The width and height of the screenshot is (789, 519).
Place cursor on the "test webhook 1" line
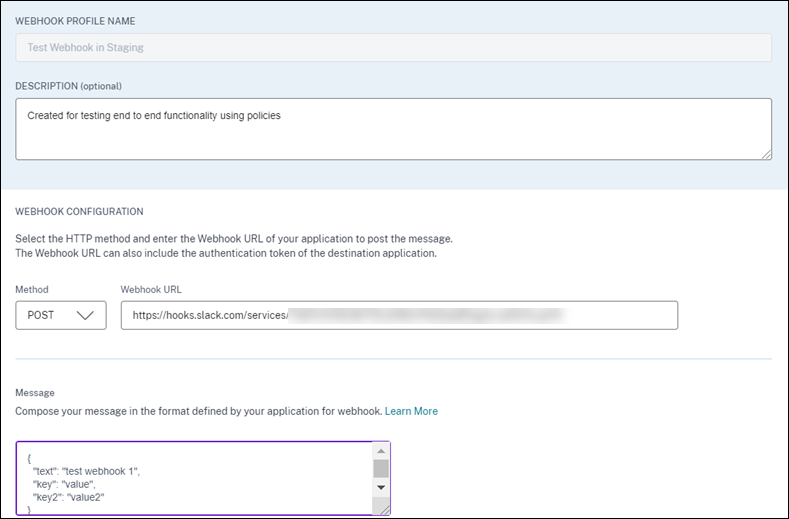[98, 471]
